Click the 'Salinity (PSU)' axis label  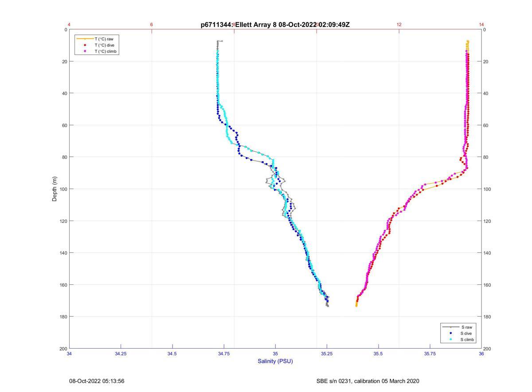275,361
